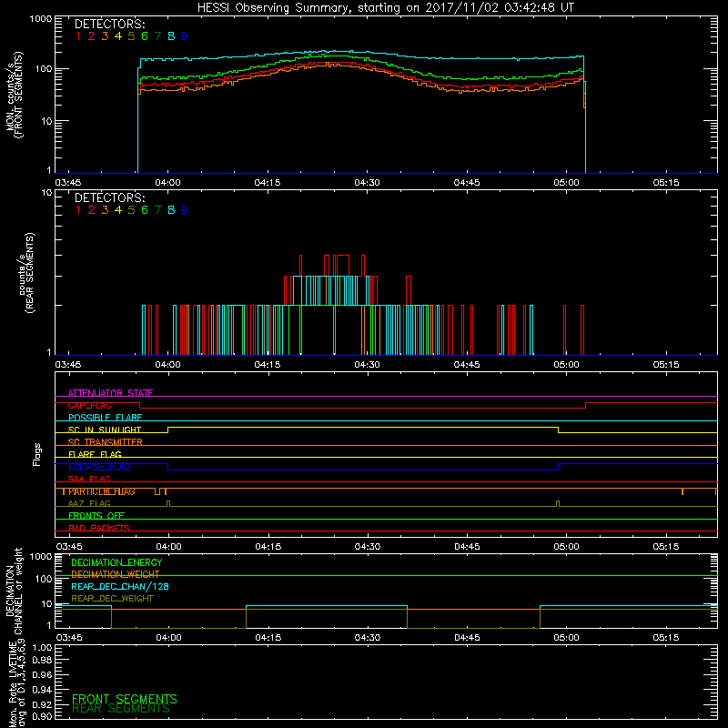Click 03:45 tick under front segments plot
The image size is (728, 728).
[x=67, y=183]
